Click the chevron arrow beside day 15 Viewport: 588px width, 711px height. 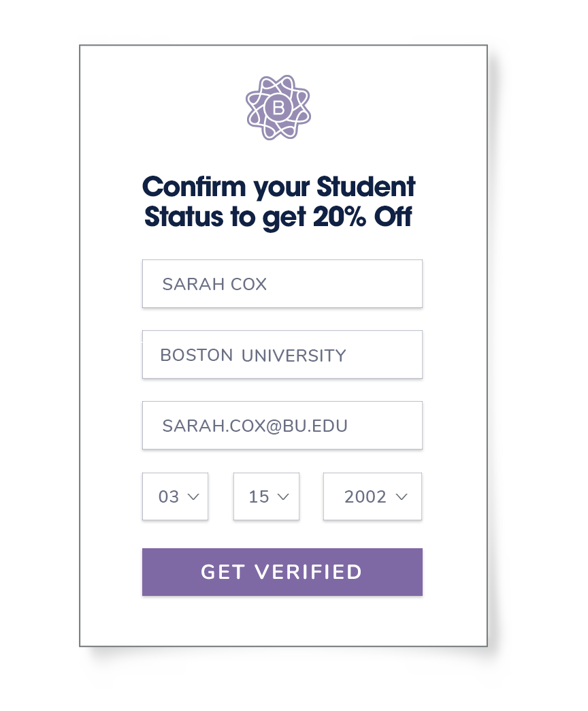283,497
